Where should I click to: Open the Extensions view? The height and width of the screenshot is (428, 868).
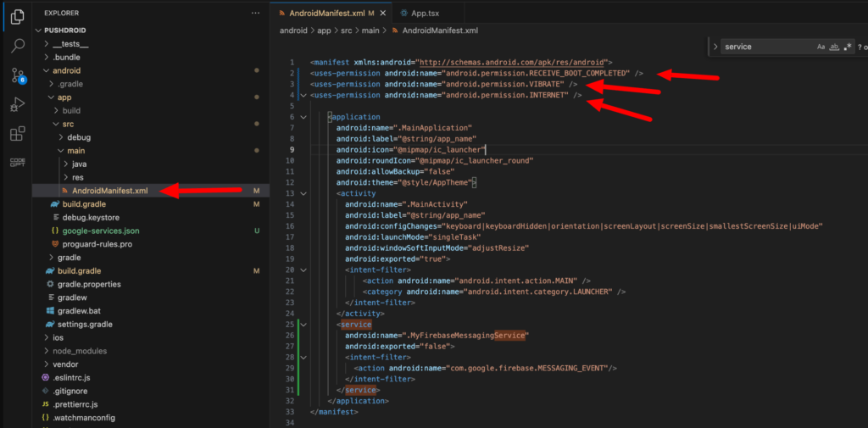[x=17, y=133]
